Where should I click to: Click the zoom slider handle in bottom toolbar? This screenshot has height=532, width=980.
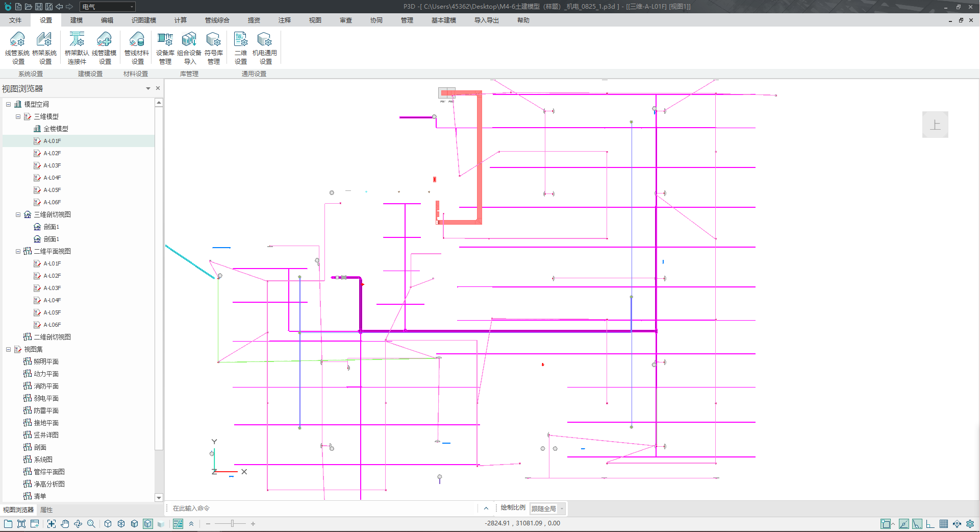coord(232,524)
